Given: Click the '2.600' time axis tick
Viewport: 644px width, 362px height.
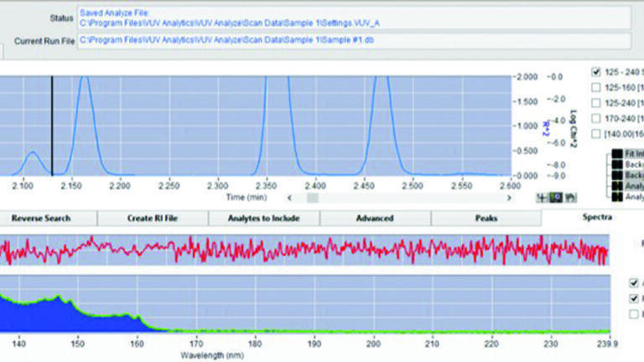Looking at the screenshot, I should (x=511, y=185).
